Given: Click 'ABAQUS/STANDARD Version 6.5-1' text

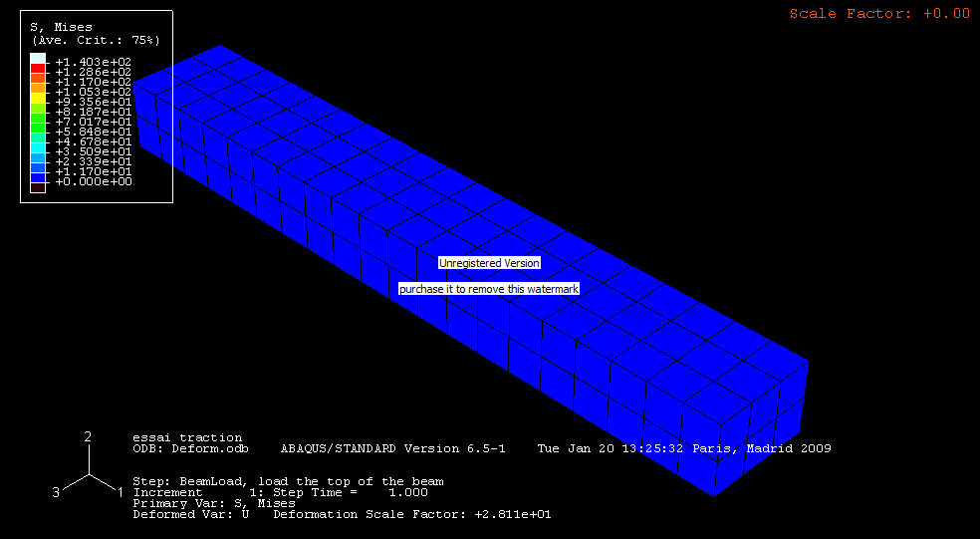Looking at the screenshot, I should click(393, 448).
